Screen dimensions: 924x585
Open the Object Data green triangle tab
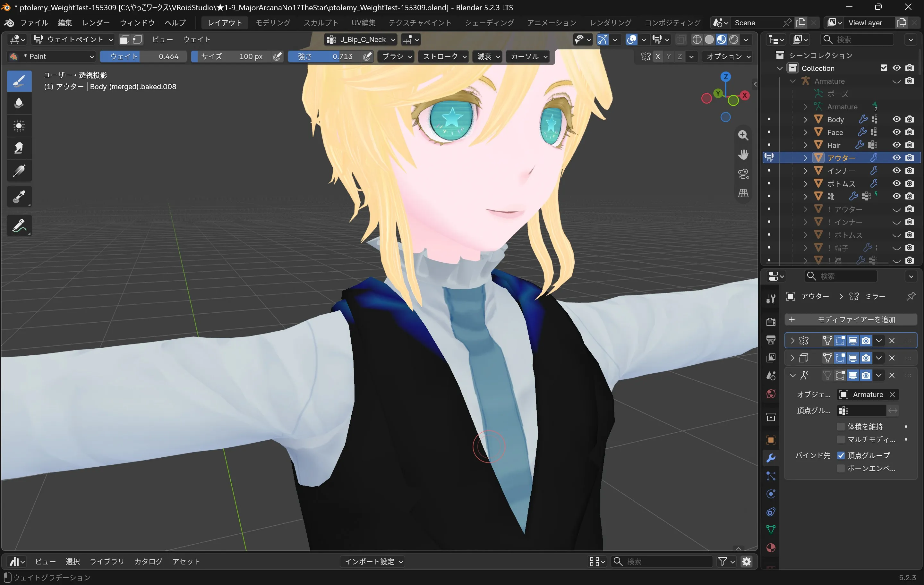pos(771,530)
